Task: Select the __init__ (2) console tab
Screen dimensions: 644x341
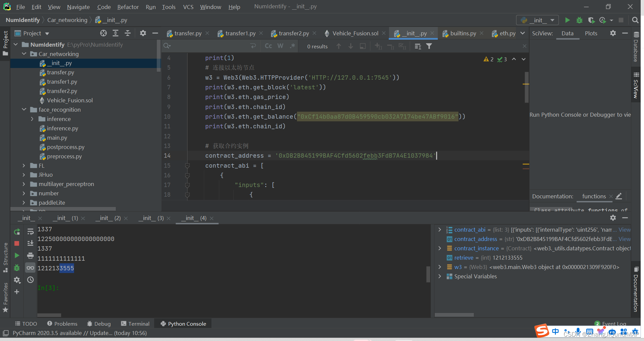Action: (108, 218)
